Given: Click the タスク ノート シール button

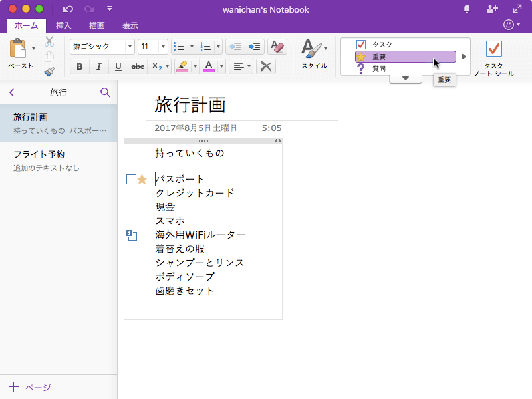Looking at the screenshot, I should pos(493,59).
